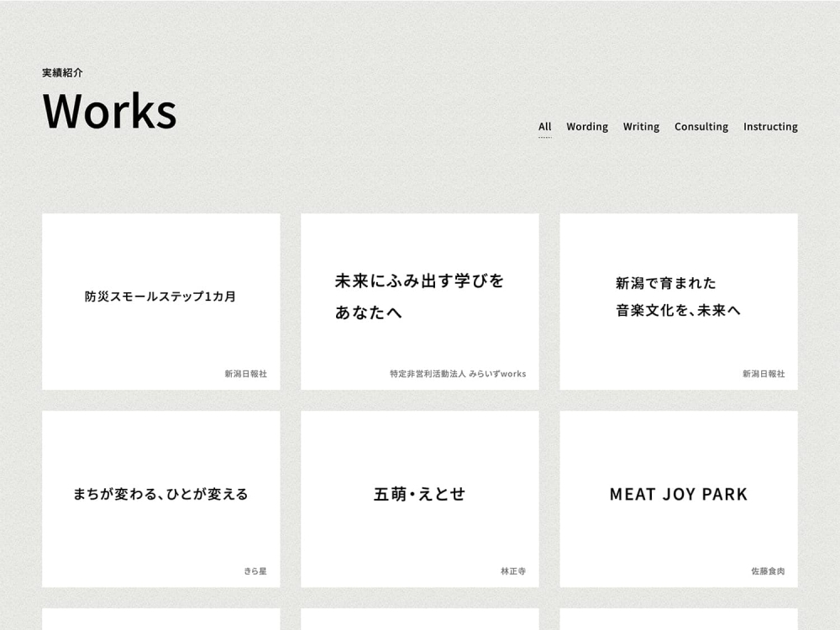Viewport: 840px width, 630px height.
Task: Open the Writing filter
Action: point(641,126)
